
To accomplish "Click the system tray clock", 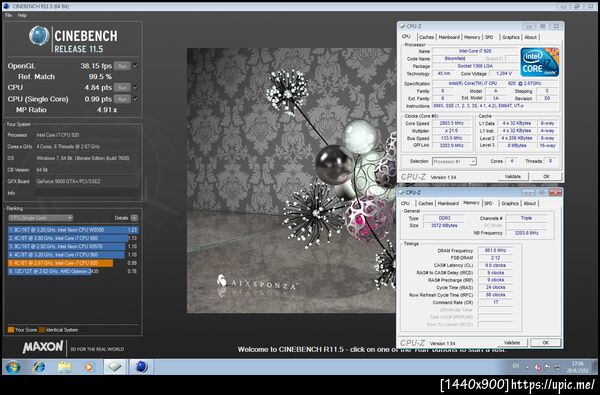I will pyautogui.click(x=577, y=367).
